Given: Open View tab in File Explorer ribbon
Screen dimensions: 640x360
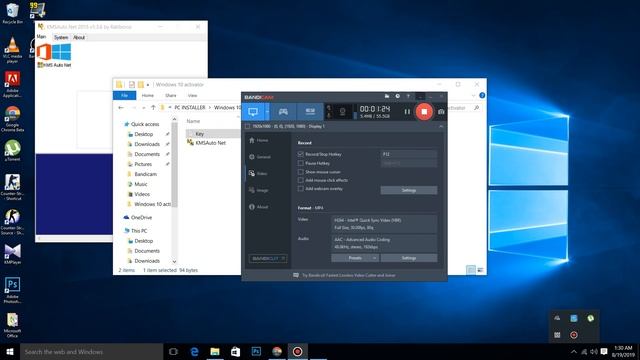Looking at the screenshot, I should tap(192, 96).
